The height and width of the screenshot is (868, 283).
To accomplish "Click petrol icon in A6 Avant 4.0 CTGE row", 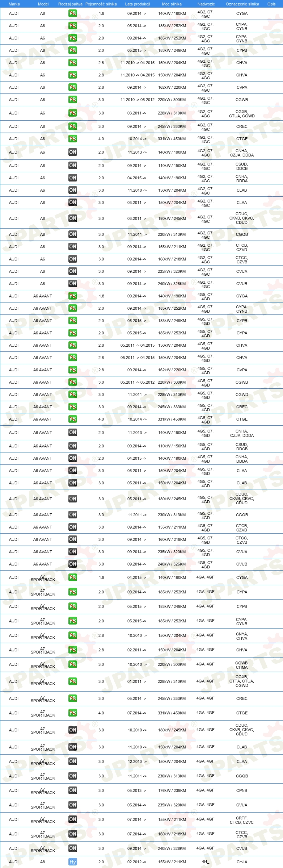I will coord(72,419).
